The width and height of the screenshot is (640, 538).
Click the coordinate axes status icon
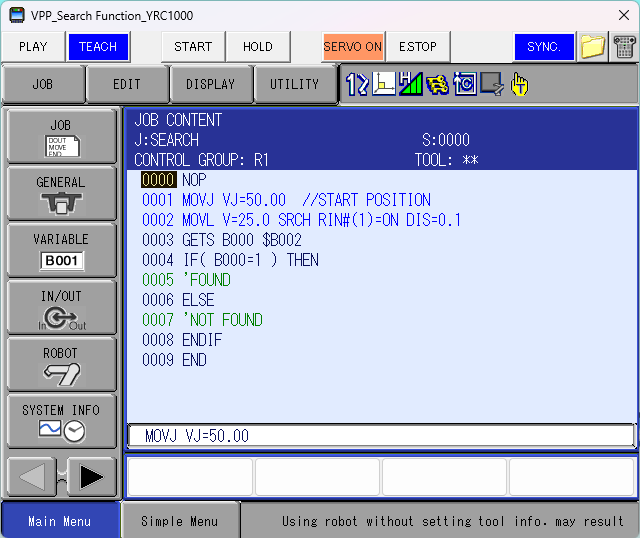[384, 85]
